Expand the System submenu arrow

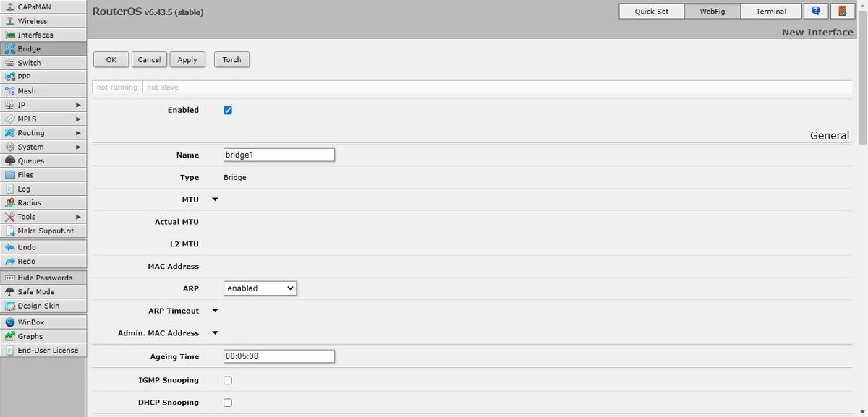tap(78, 147)
